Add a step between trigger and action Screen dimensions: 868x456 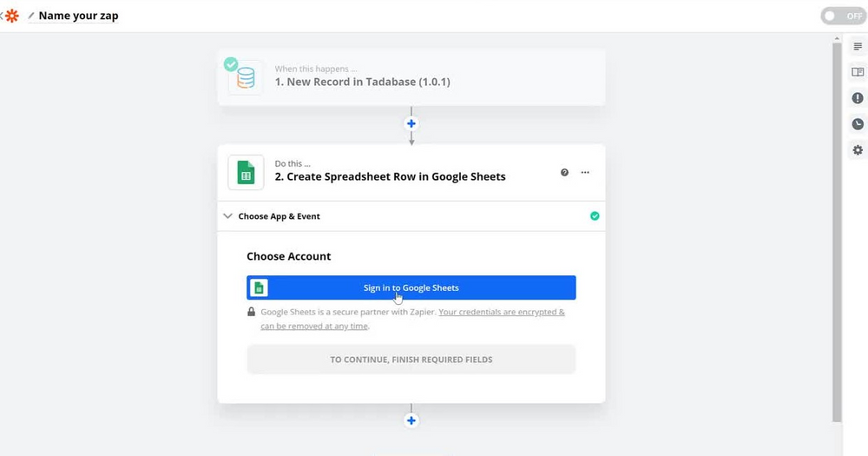click(x=411, y=123)
